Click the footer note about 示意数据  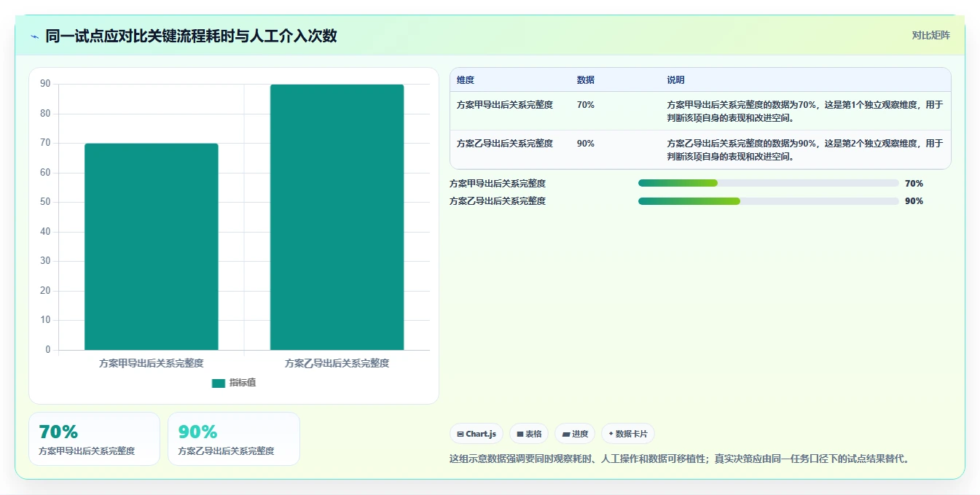coord(679,459)
